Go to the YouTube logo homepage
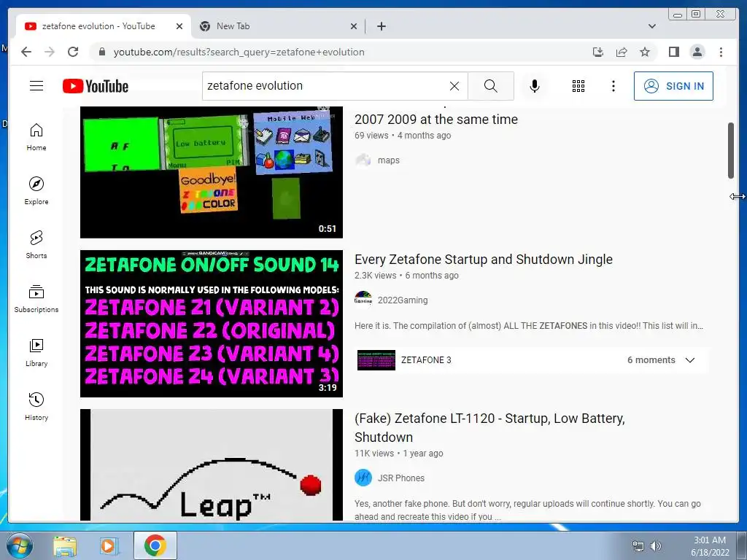The width and height of the screenshot is (747, 560). pyautogui.click(x=96, y=86)
